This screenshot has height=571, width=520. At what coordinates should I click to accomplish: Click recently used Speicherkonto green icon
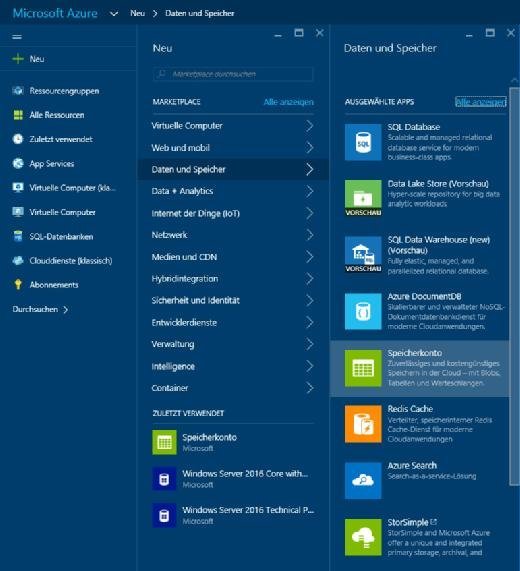point(164,442)
